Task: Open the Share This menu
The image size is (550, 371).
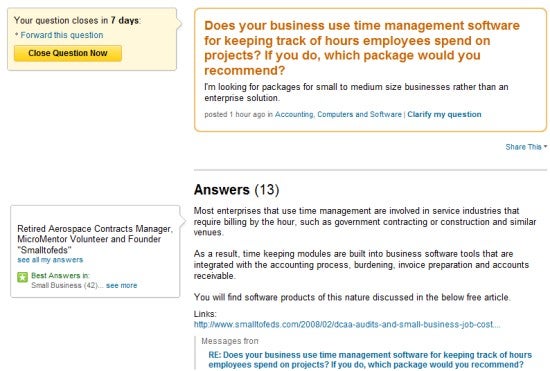Action: pyautogui.click(x=523, y=147)
